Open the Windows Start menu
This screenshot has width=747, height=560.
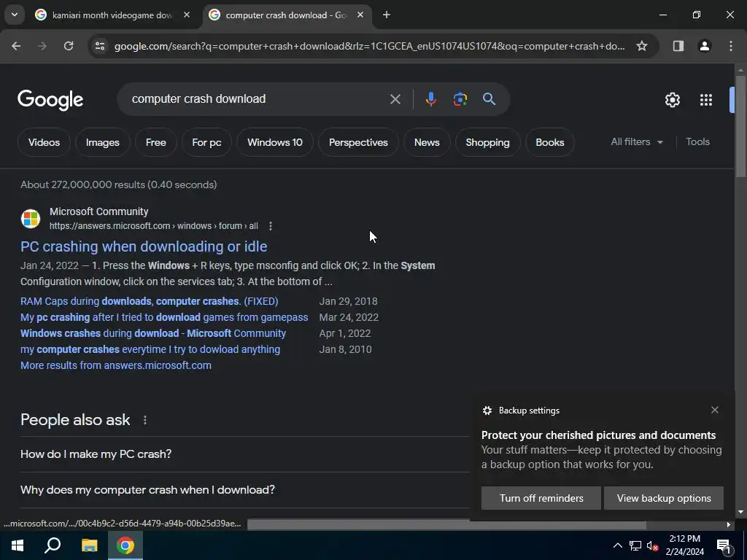point(18,545)
